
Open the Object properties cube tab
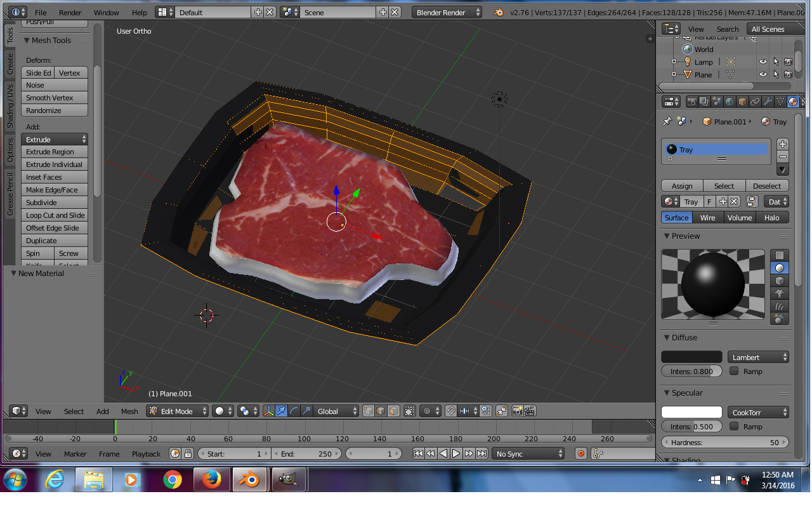742,102
